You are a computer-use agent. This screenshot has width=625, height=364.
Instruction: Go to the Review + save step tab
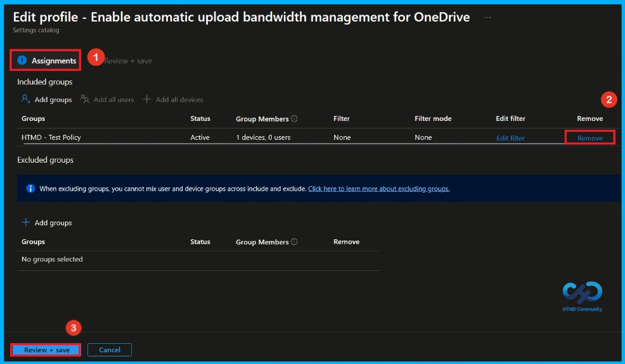coord(128,61)
